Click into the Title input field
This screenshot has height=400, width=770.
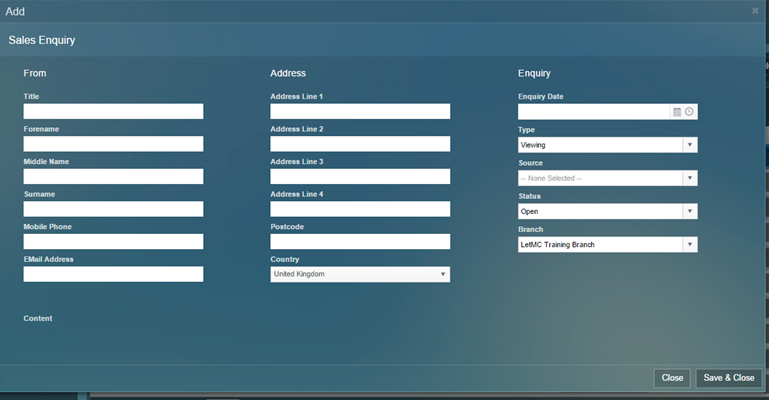tap(113, 112)
